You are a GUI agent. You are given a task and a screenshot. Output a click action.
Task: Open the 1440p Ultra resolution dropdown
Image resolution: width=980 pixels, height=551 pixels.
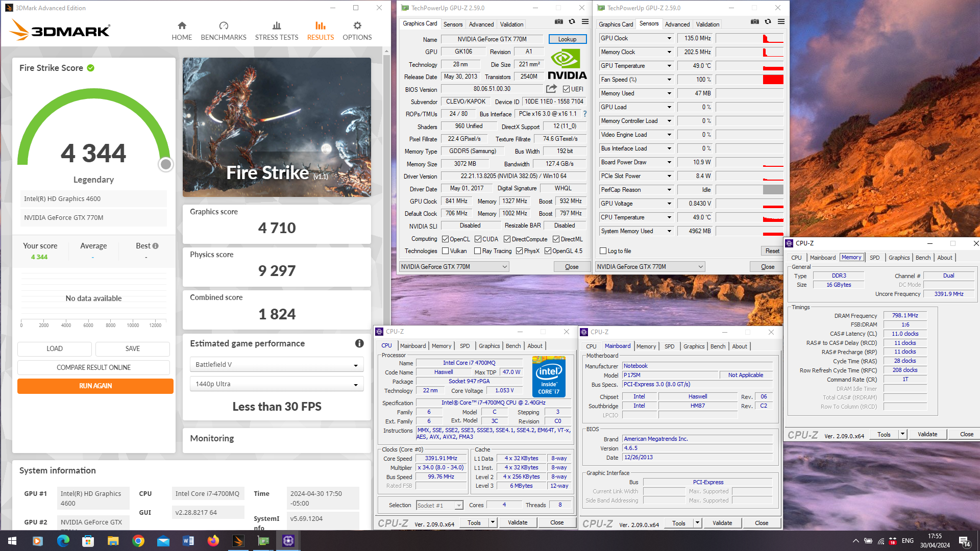click(x=277, y=384)
